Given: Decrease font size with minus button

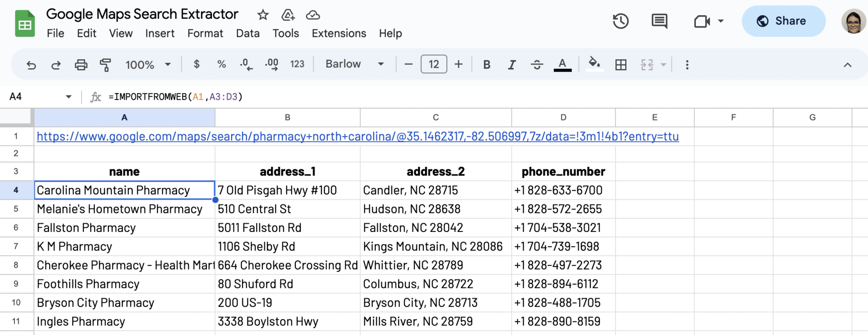Looking at the screenshot, I should tap(409, 64).
